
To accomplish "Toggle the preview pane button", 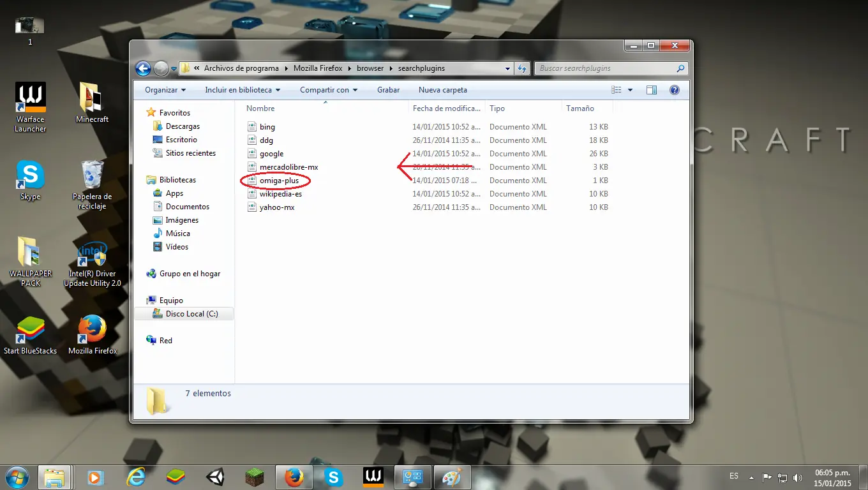I will (652, 90).
